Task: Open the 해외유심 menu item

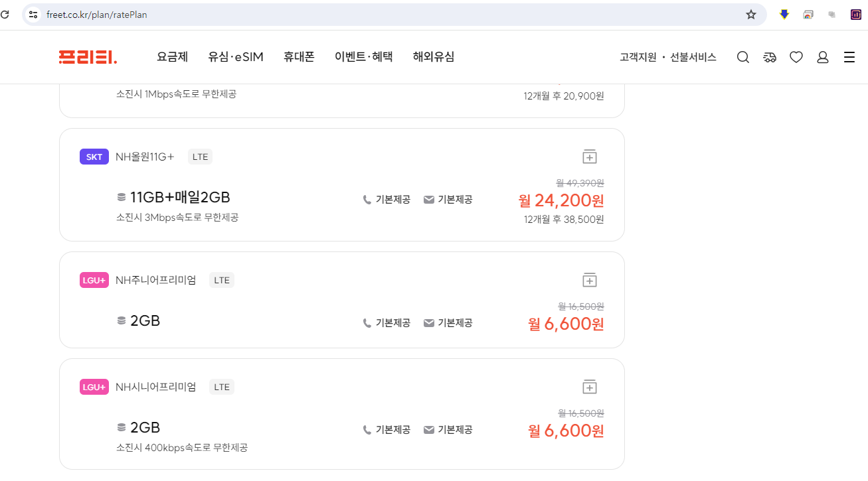Action: (x=433, y=57)
